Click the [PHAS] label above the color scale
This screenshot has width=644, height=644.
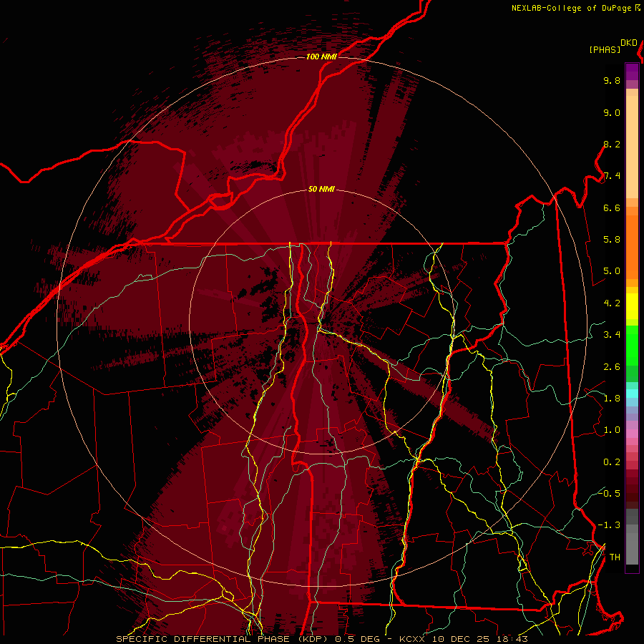605,49
